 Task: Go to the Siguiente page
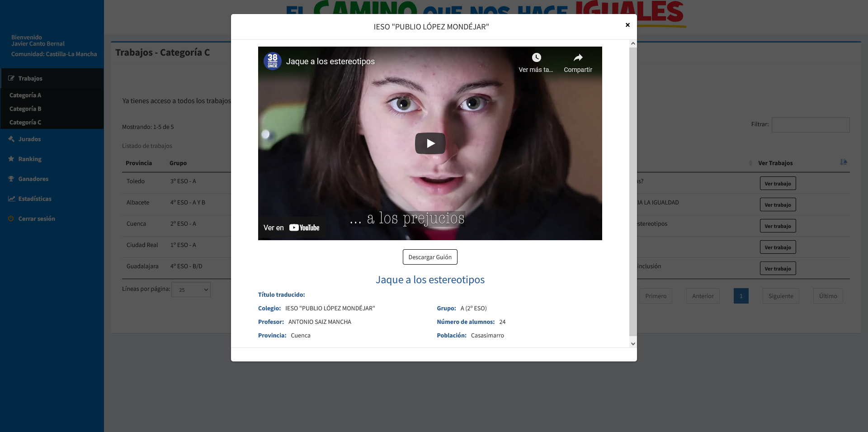pyautogui.click(x=781, y=296)
